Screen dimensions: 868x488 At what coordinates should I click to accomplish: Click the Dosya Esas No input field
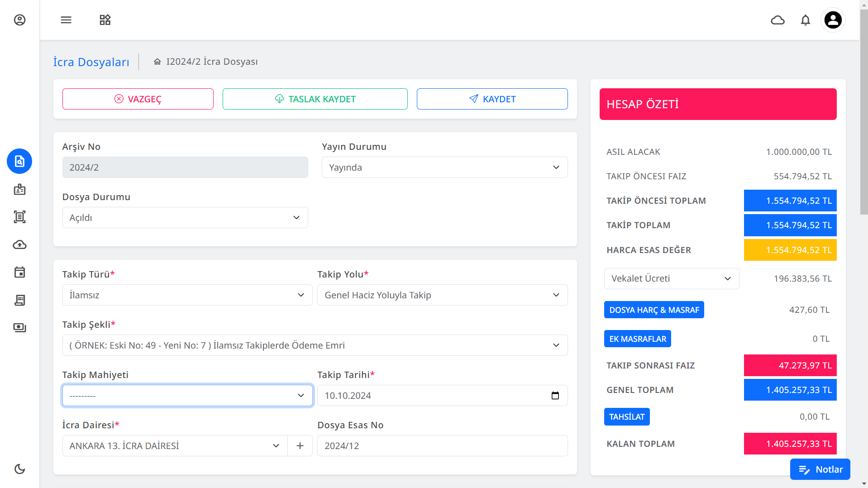pyautogui.click(x=442, y=446)
